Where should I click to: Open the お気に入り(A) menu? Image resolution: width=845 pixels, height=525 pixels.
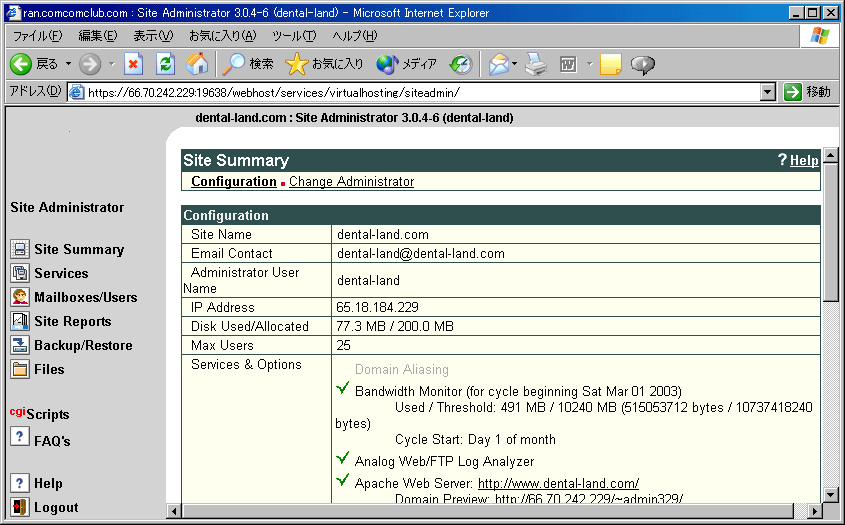223,36
